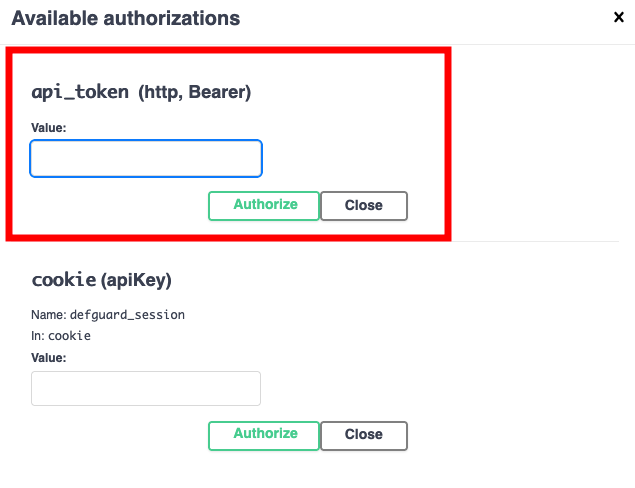Click the api_token heading text
This screenshot has width=635, height=488.
(80, 92)
